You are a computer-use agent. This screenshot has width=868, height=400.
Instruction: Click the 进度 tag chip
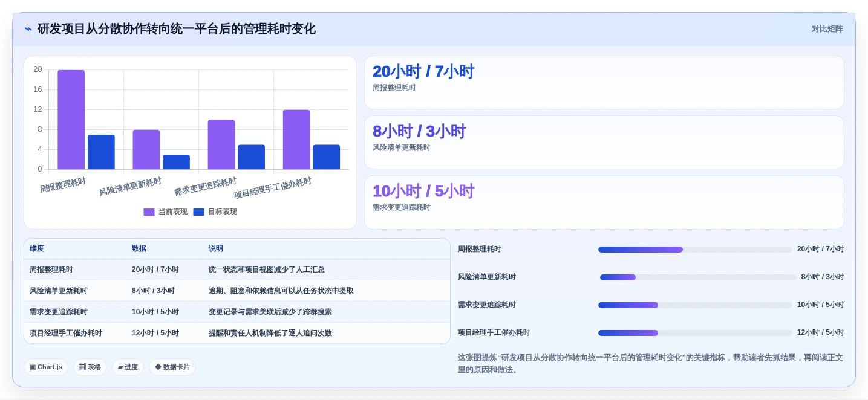[128, 367]
